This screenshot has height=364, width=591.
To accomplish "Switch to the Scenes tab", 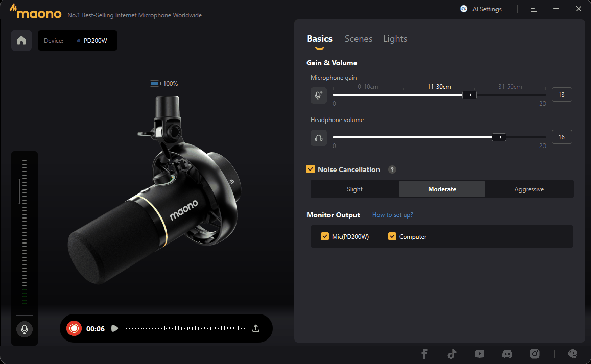I will pyautogui.click(x=359, y=39).
